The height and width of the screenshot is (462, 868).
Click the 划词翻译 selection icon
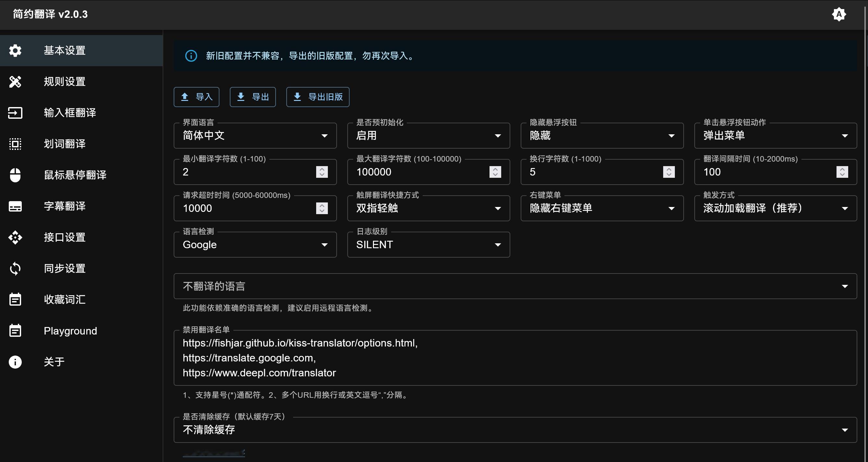point(15,144)
